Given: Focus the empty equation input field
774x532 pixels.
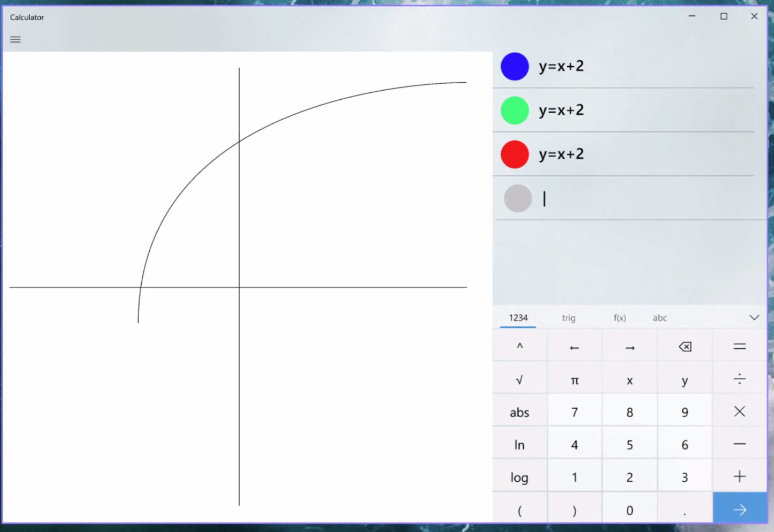Looking at the screenshot, I should pyautogui.click(x=651, y=198).
